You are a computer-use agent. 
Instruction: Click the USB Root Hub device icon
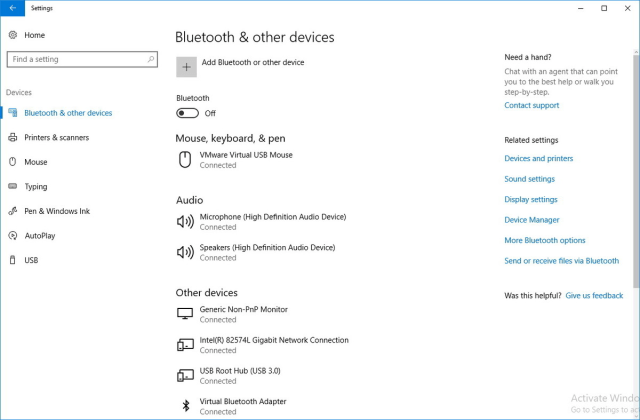tap(185, 376)
